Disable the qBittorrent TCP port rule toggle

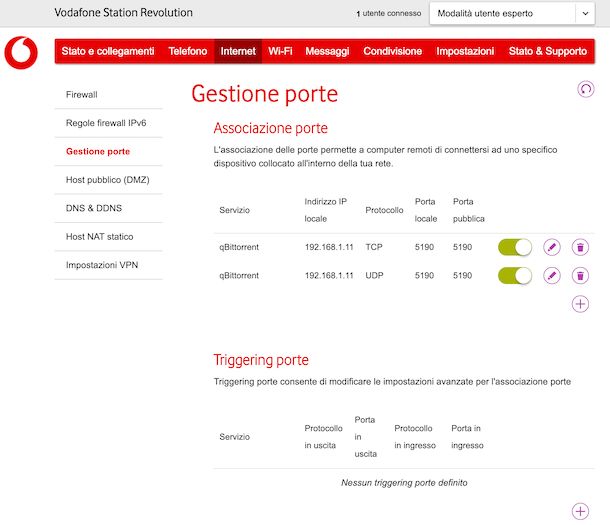[x=515, y=247]
